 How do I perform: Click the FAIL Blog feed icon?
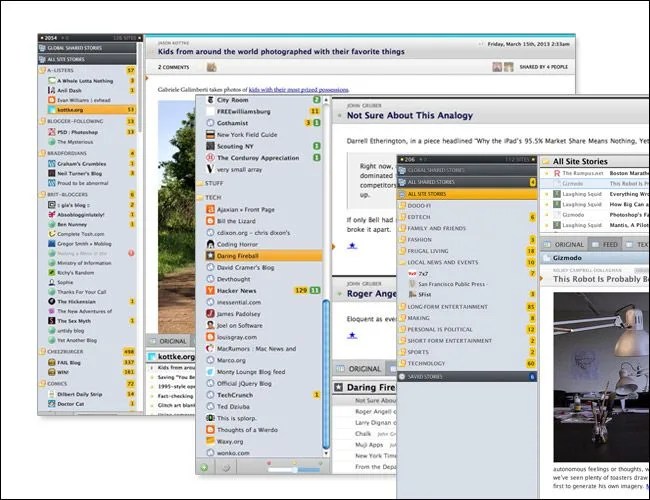tap(51, 362)
